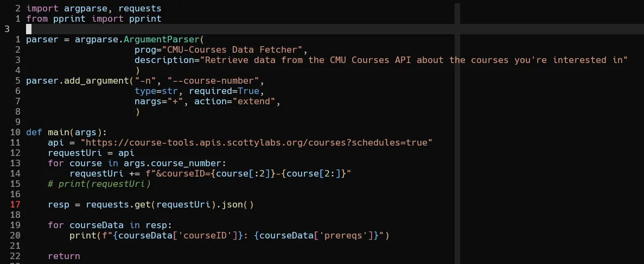Click 'required=True' keyword argument
Image resolution: width=644 pixels, height=264 pixels.
224,91
